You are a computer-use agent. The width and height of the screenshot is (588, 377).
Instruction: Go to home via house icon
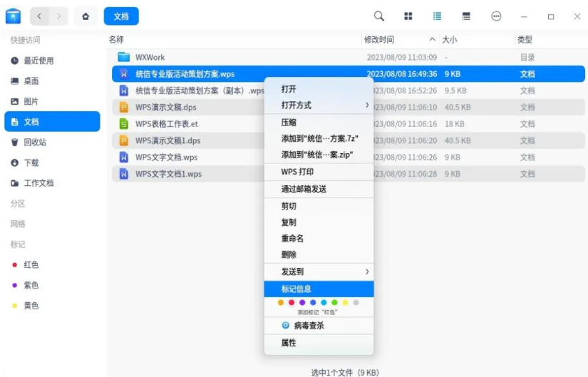86,16
